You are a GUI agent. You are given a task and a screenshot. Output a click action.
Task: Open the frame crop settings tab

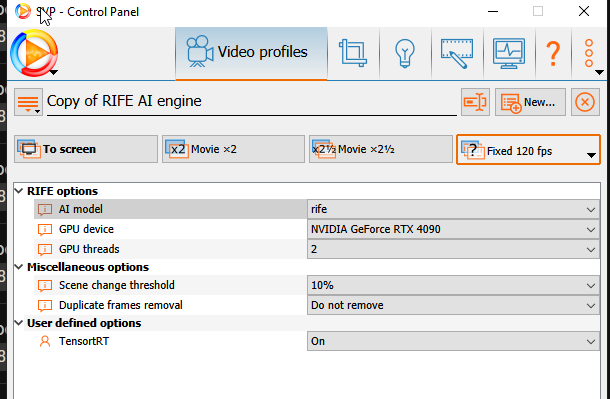[353, 53]
